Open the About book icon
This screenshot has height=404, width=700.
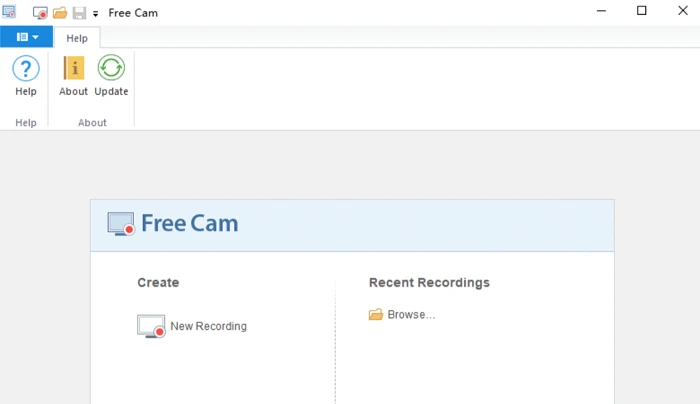[74, 68]
